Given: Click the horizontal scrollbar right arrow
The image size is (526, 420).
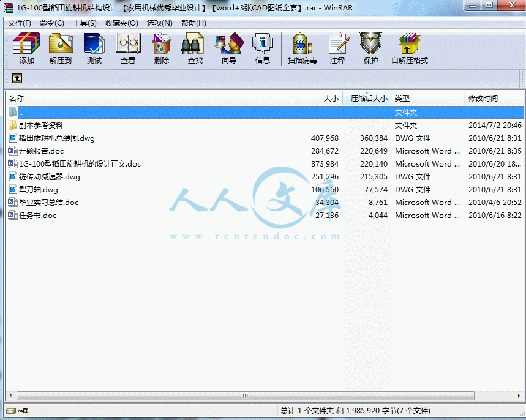Looking at the screenshot, I should pyautogui.click(x=519, y=396).
